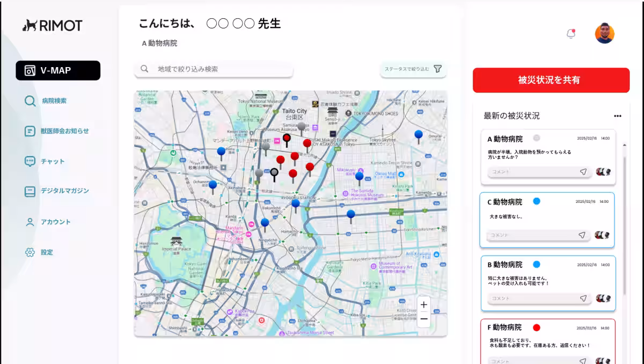The height and width of the screenshot is (364, 644).
Task: Click the 最新の被災状況 heading
Action: coord(511,116)
